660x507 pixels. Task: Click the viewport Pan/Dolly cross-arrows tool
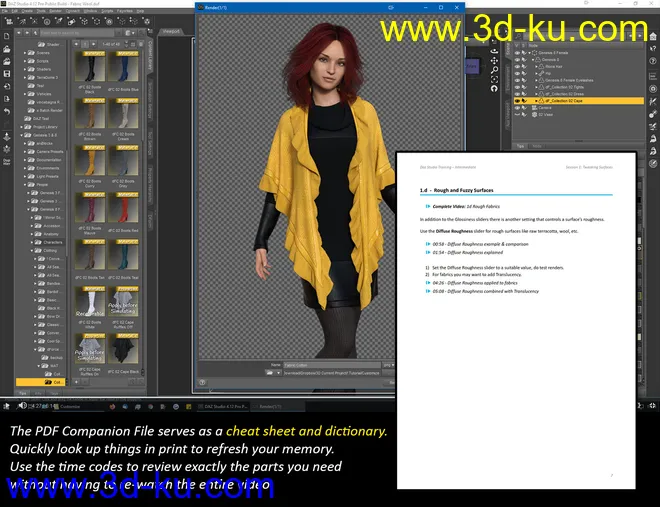tap(651, 127)
